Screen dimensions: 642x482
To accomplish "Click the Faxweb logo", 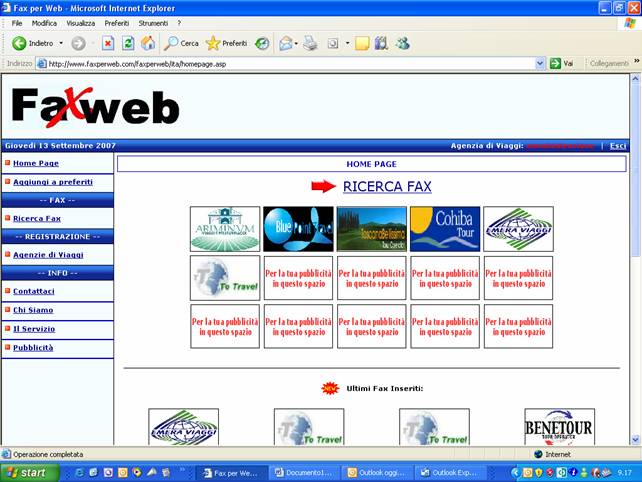I will (x=95, y=107).
